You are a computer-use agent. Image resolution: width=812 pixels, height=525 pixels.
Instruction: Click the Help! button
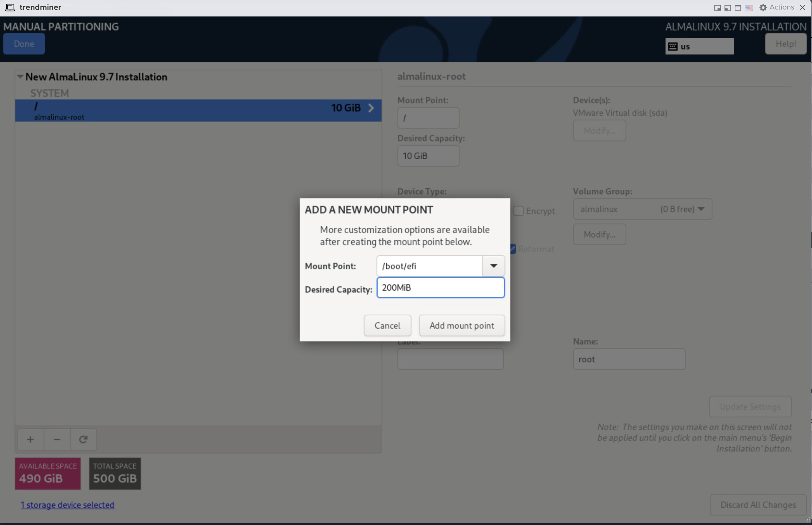pyautogui.click(x=786, y=44)
